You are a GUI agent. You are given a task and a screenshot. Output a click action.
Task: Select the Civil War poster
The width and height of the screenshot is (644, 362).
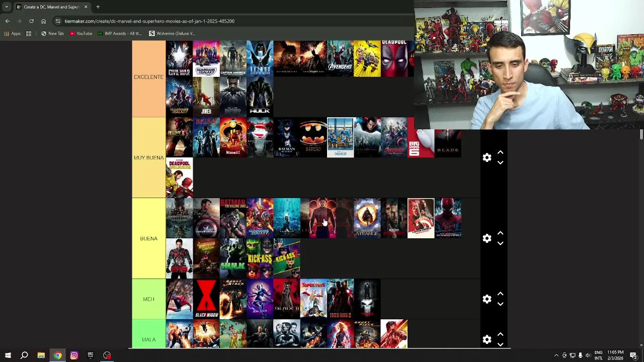[179, 59]
